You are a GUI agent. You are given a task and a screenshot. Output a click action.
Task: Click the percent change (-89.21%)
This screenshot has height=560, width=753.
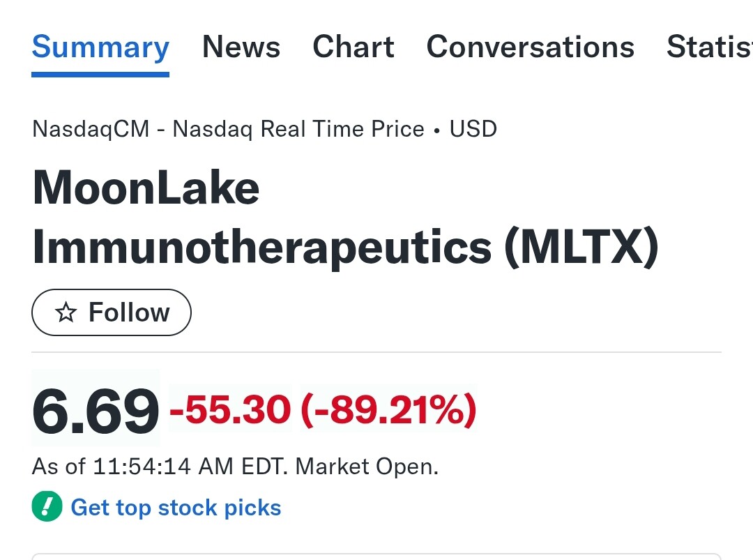[x=388, y=409]
